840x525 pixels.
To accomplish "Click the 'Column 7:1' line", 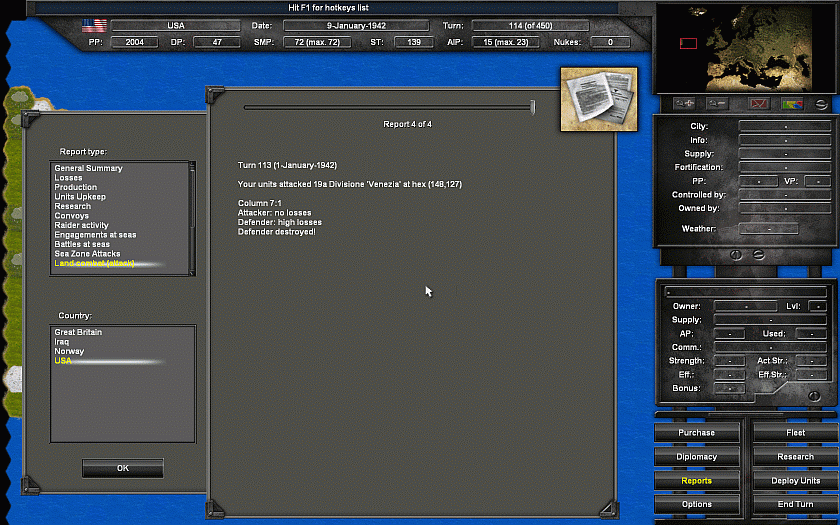I will coord(260,204).
